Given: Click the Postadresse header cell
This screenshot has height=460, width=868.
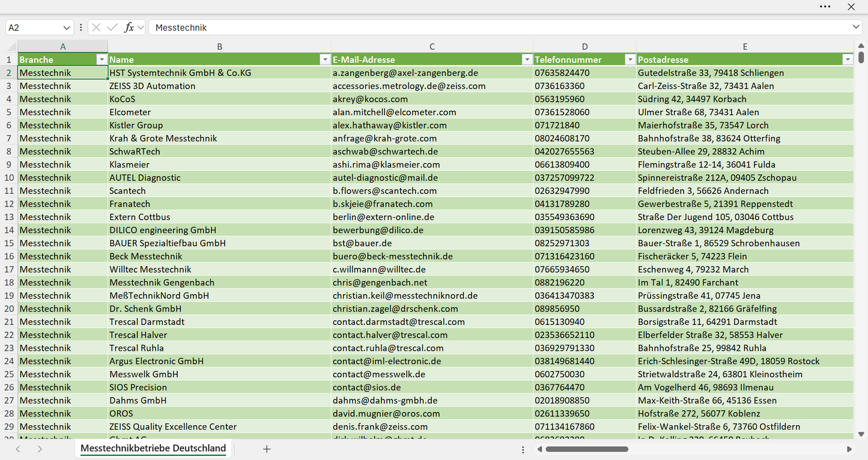Looking at the screenshot, I should point(745,59).
